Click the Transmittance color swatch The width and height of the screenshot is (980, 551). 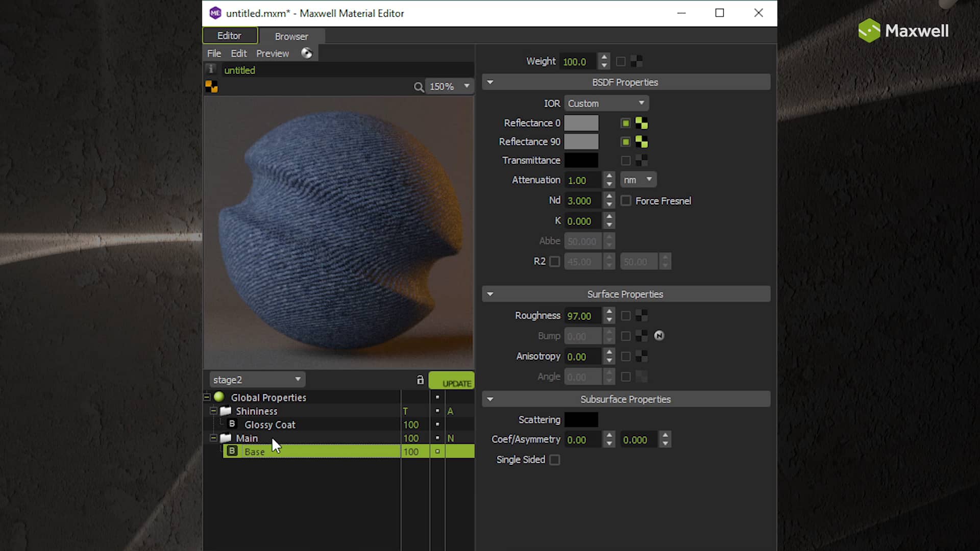pyautogui.click(x=581, y=160)
